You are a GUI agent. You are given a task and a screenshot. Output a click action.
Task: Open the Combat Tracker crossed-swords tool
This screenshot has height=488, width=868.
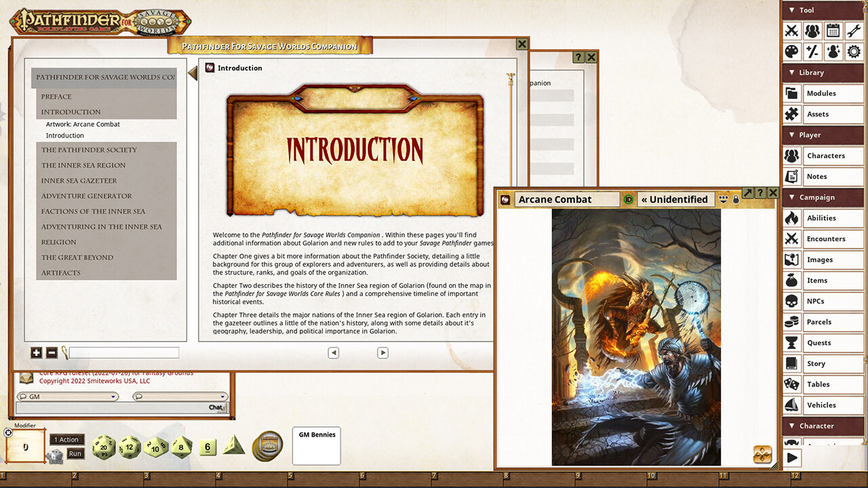(791, 30)
